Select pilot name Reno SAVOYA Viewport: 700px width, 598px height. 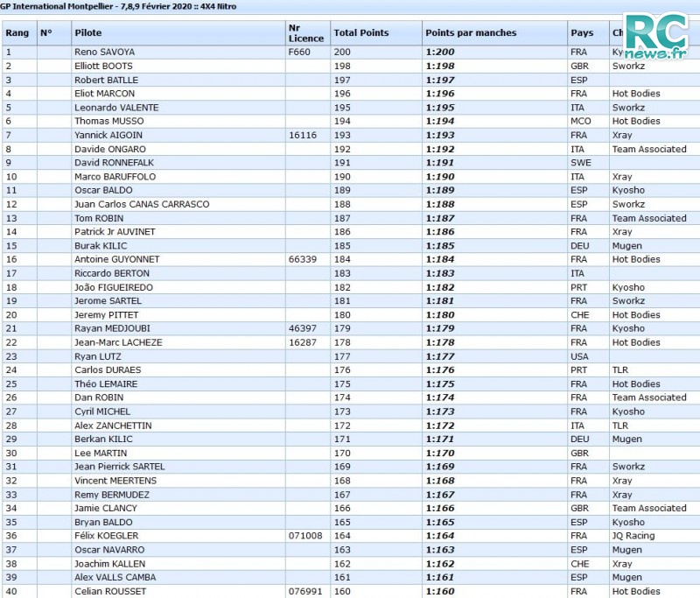coord(104,53)
